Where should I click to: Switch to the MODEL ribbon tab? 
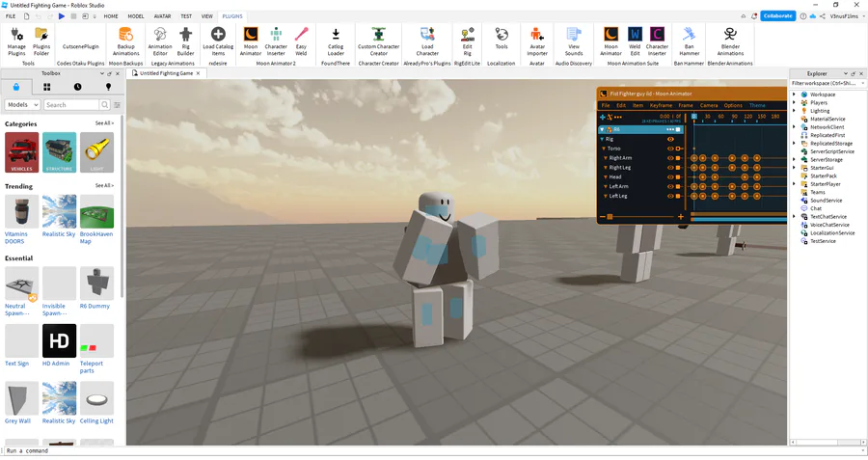136,16
